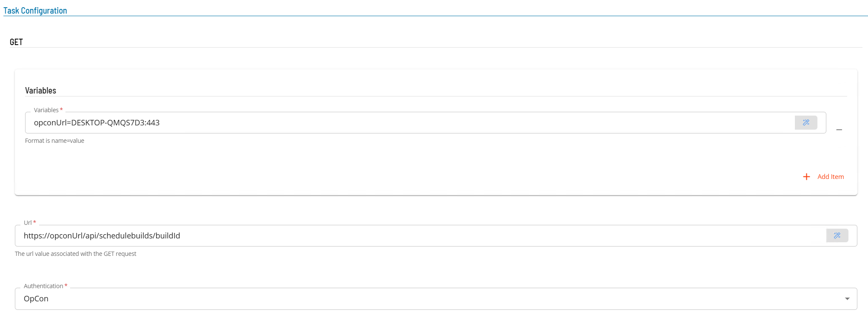Click the magic wand icon in Variables field
Viewport: 868px width, 326px height.
[x=806, y=122]
